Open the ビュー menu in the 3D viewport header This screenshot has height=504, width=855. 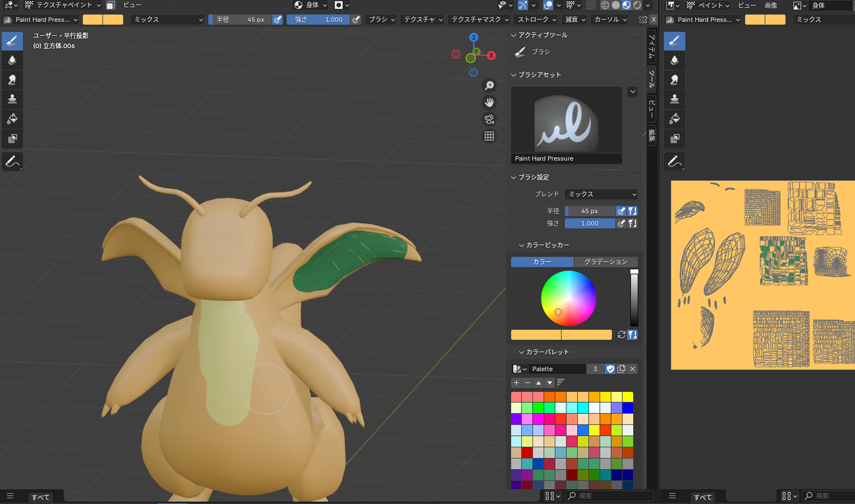click(132, 5)
